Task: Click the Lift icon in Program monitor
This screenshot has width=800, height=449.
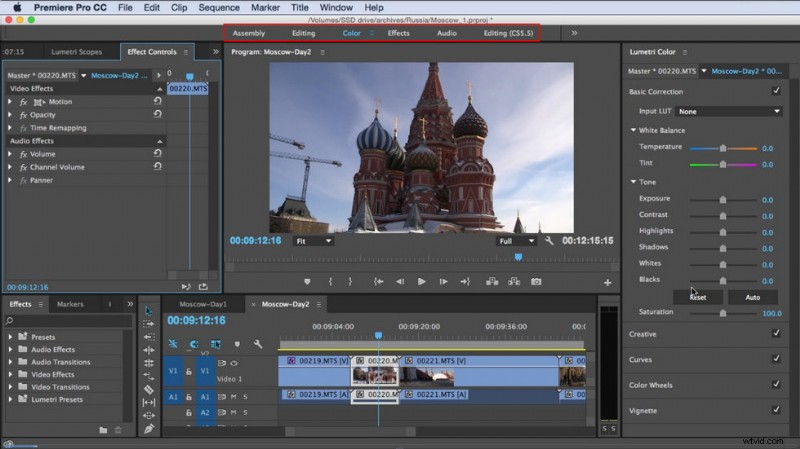Action: click(x=492, y=282)
